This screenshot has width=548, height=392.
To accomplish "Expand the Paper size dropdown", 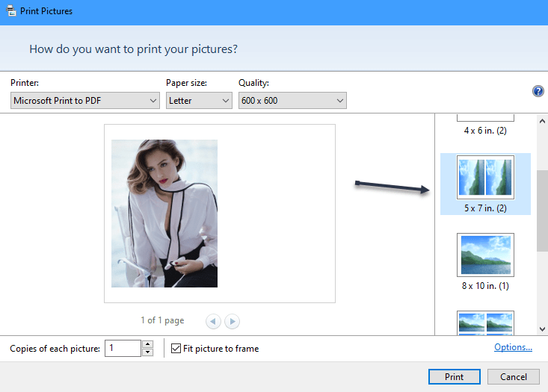I will click(x=199, y=101).
